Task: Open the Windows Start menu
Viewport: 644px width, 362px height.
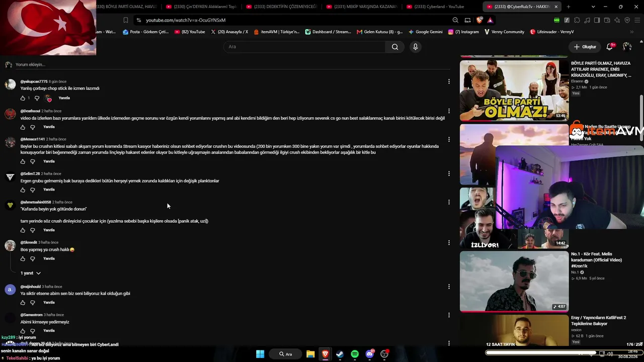Action: coord(260,354)
